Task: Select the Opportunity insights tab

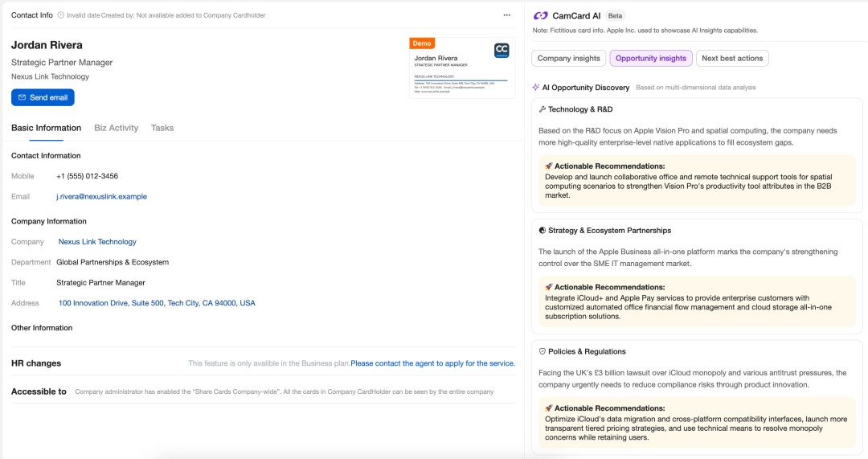Action: (651, 58)
